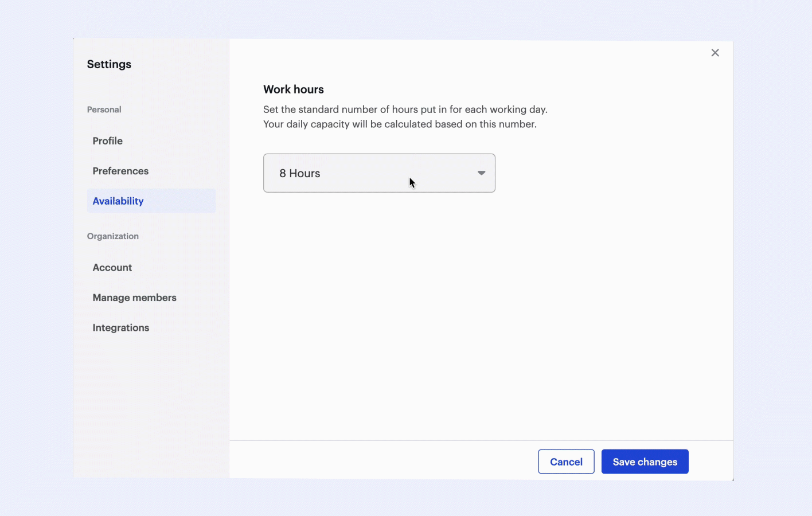Click the Save changes button
Screen dimensions: 812x516
pyautogui.click(x=645, y=462)
